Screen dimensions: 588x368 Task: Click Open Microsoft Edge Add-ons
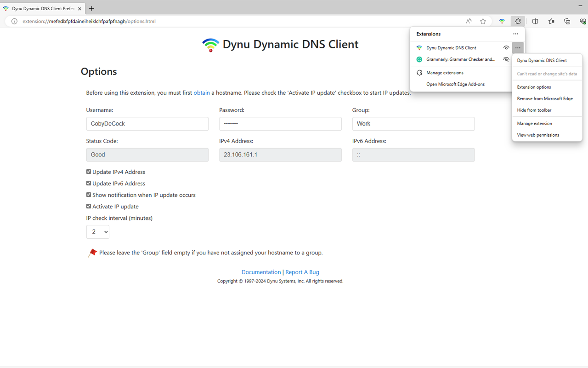(455, 84)
